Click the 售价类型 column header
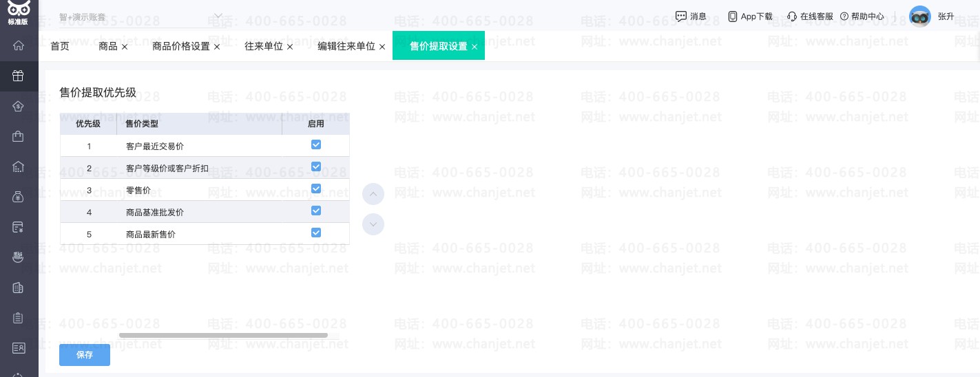This screenshot has height=377, width=980. click(x=200, y=124)
